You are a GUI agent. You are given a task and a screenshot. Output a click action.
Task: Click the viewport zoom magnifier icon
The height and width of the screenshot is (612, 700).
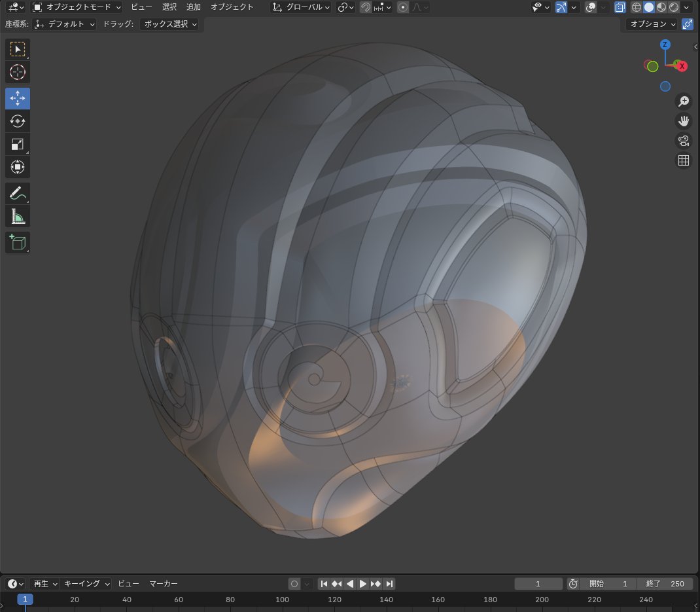coord(684,101)
